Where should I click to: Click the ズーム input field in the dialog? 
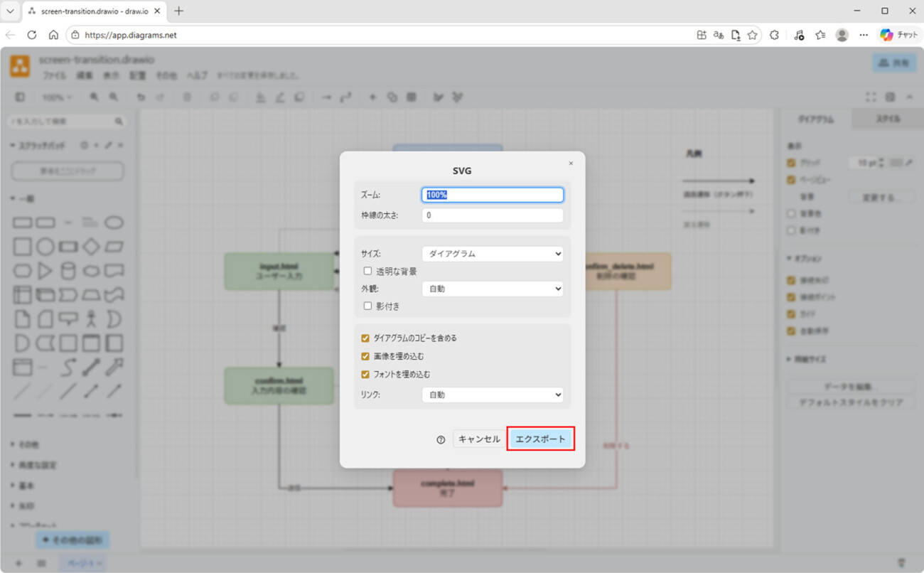click(492, 194)
